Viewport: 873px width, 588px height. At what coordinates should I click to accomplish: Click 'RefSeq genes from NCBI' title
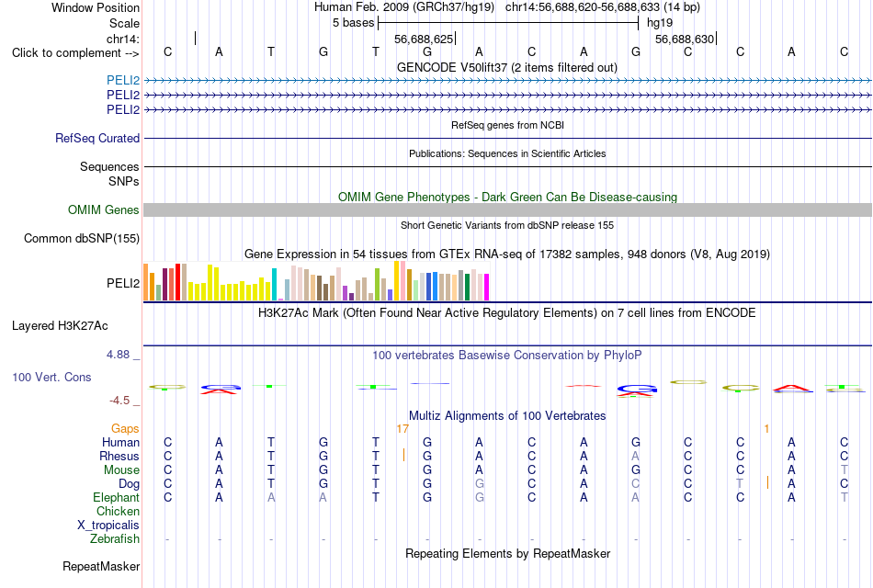(508, 125)
